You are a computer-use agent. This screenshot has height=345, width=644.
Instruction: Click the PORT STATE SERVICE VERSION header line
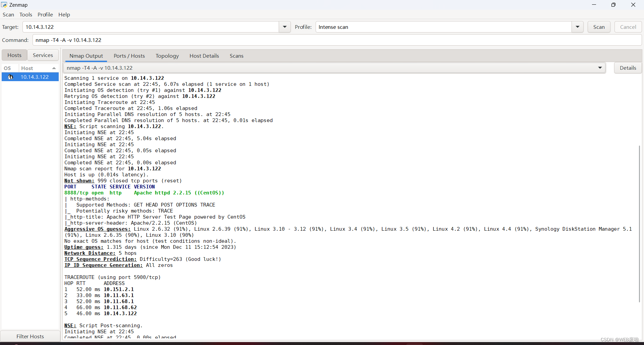pyautogui.click(x=110, y=187)
